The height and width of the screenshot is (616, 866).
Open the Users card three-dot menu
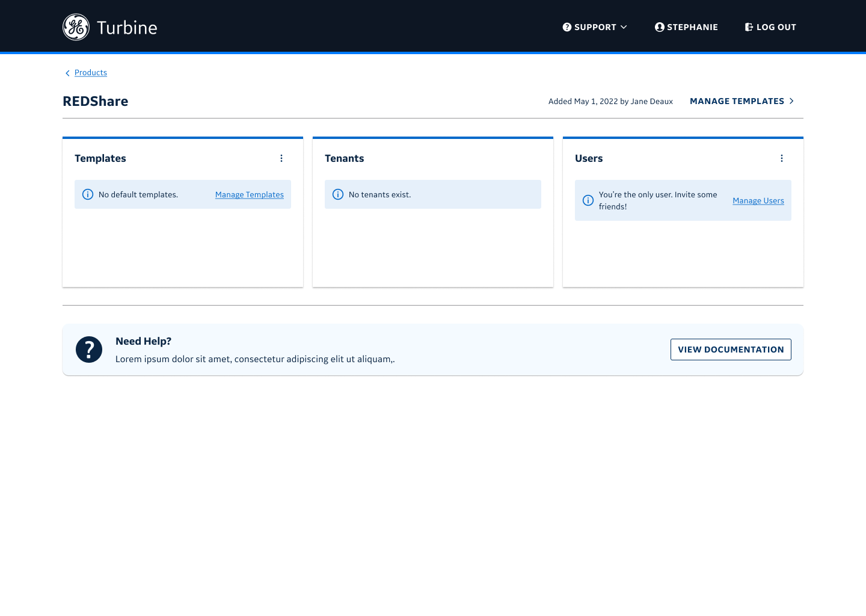click(x=782, y=158)
